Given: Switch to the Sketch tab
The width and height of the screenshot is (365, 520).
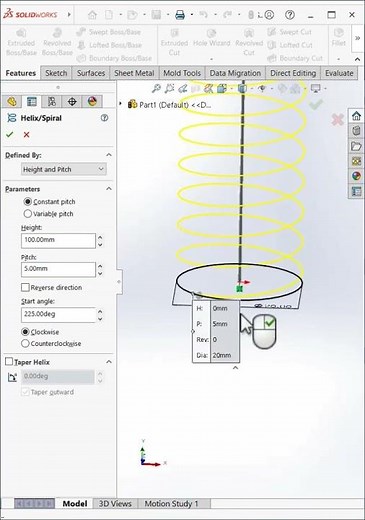Looking at the screenshot, I should point(56,73).
